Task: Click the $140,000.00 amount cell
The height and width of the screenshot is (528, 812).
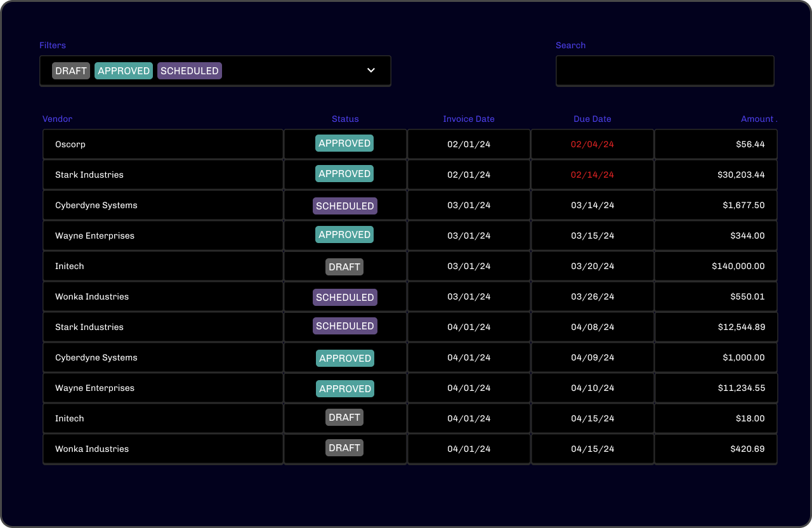Action: tap(738, 266)
